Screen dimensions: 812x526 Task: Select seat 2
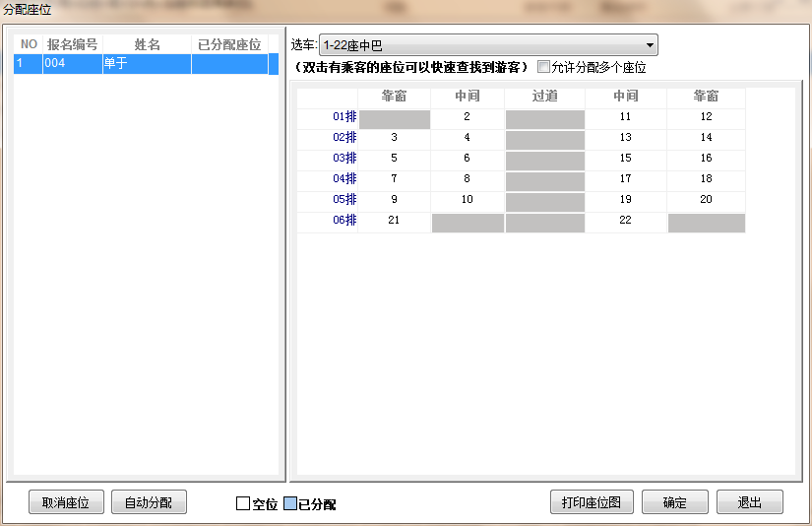pos(468,117)
